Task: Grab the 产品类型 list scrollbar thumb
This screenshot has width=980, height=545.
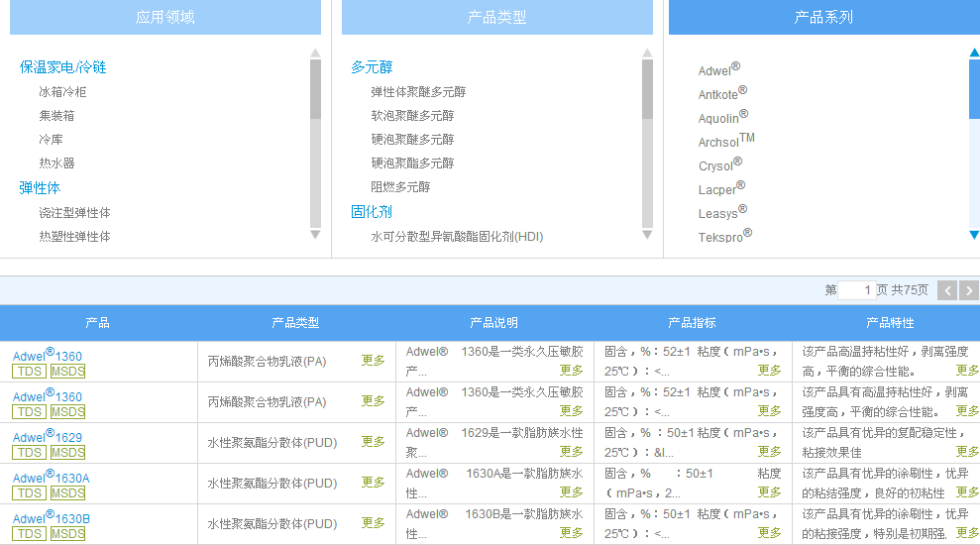Action: [647, 89]
